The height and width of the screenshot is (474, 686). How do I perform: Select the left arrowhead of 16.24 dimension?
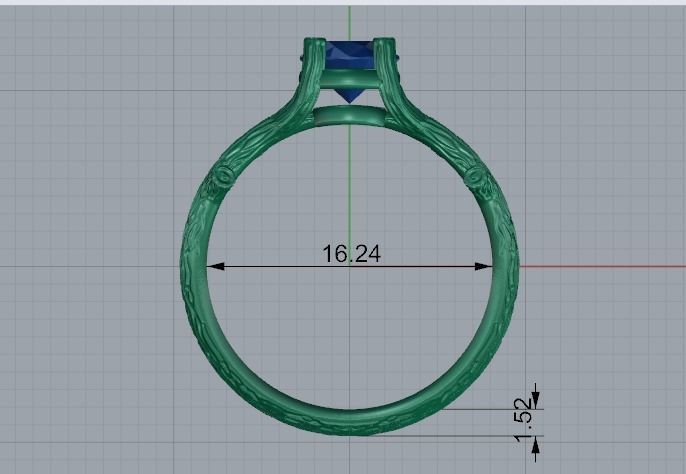point(215,266)
